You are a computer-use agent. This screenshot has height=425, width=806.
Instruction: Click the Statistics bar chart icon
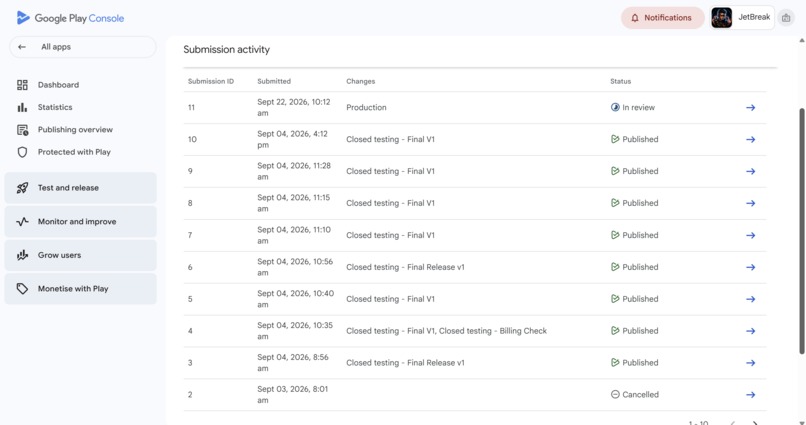click(x=22, y=107)
